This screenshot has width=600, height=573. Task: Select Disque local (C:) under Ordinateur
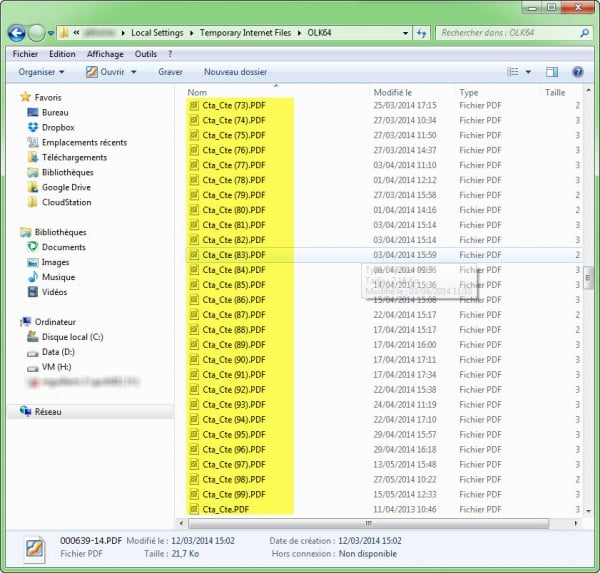coord(72,337)
